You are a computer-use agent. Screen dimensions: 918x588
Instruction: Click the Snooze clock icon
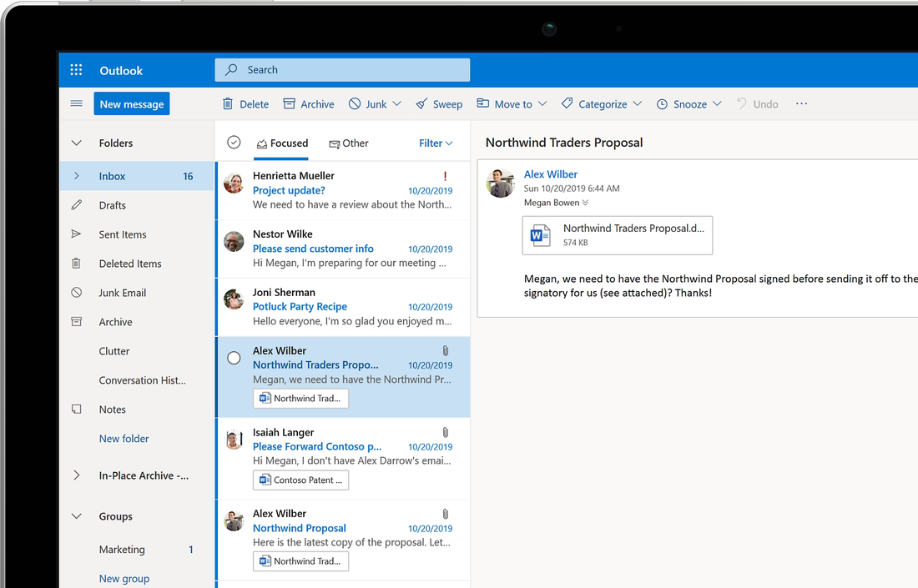662,104
